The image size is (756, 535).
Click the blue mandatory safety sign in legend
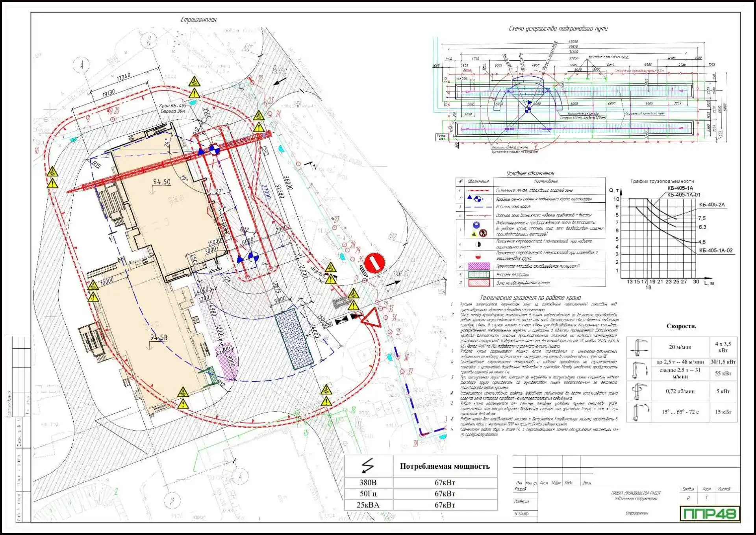477,225
